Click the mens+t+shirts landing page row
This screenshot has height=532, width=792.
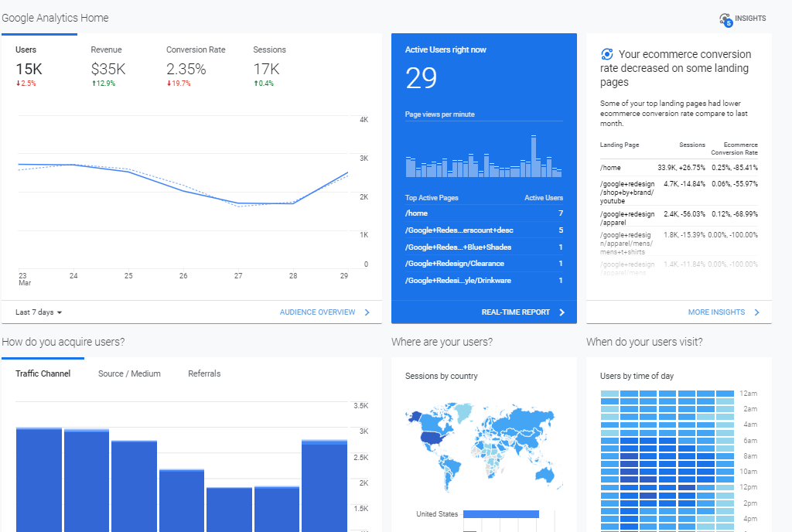coord(679,244)
